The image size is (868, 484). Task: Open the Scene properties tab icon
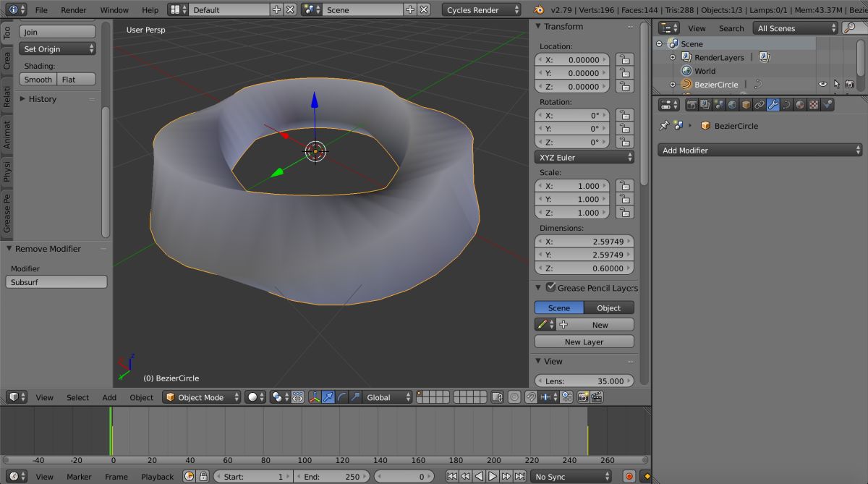718,105
